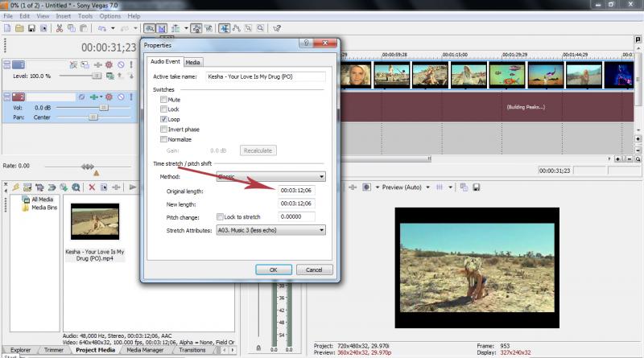
Task: Click the Track Motion icon on video track 1
Action: 85,64
